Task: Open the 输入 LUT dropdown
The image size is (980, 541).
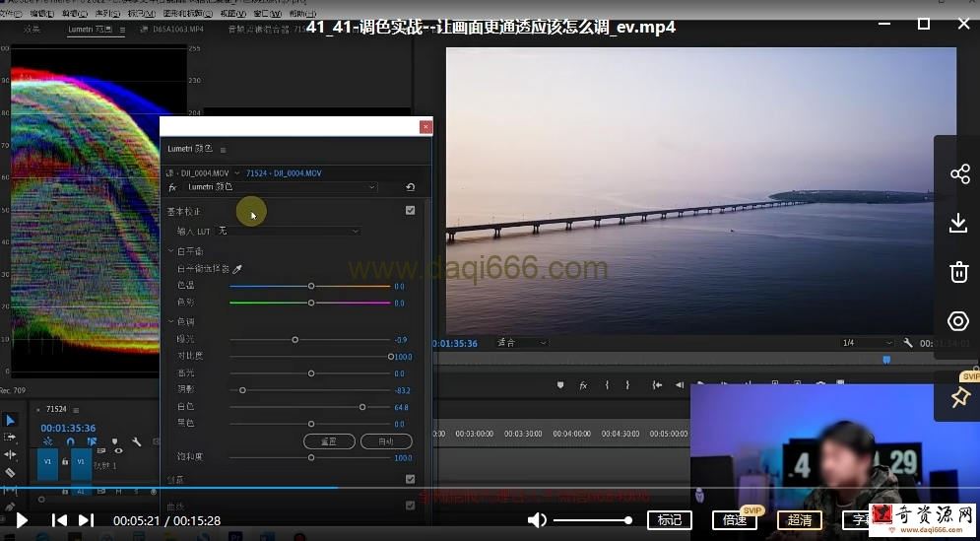Action: (x=289, y=231)
